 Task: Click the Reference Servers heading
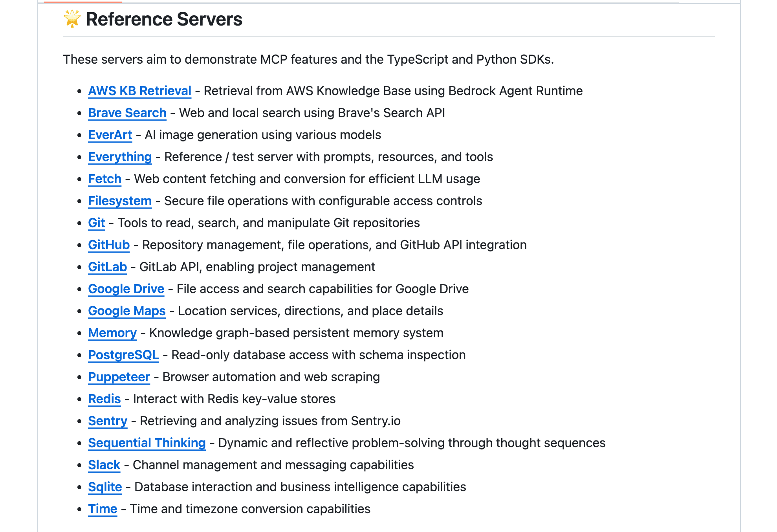pos(164,19)
